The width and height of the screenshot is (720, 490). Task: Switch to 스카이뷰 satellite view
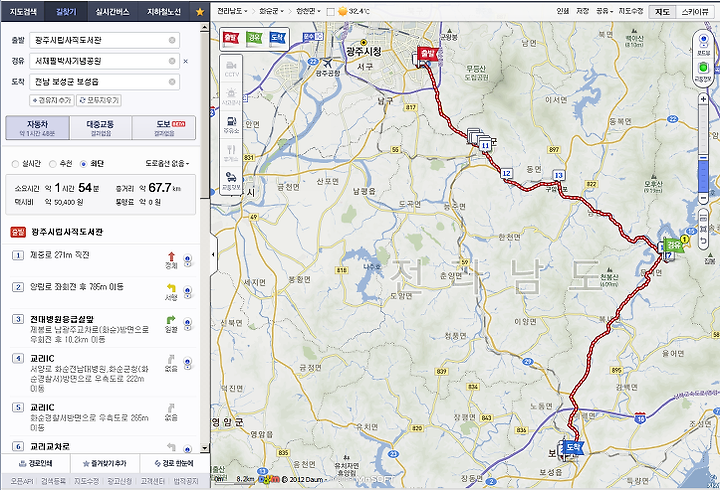(695, 12)
